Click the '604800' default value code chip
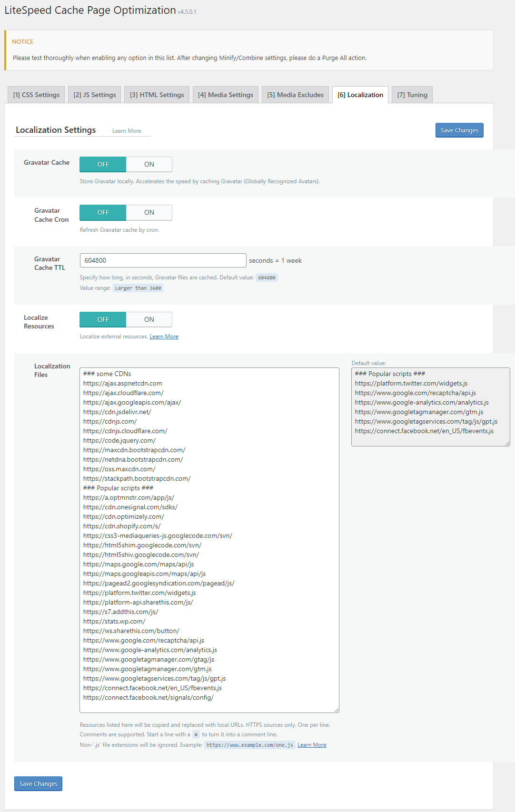This screenshot has width=515, height=812. point(267,277)
